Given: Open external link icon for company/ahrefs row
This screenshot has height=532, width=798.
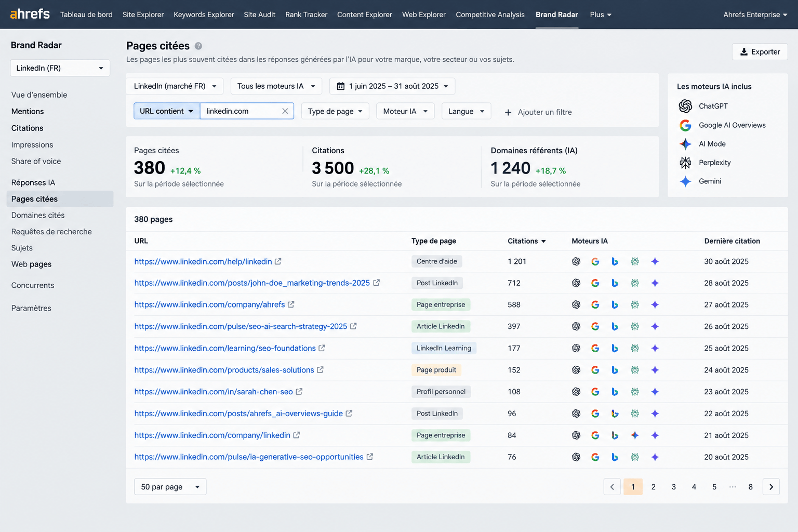Looking at the screenshot, I should (291, 304).
